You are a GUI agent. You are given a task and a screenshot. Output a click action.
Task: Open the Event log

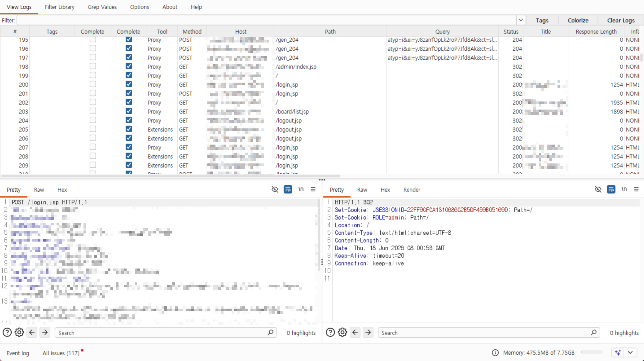18,353
